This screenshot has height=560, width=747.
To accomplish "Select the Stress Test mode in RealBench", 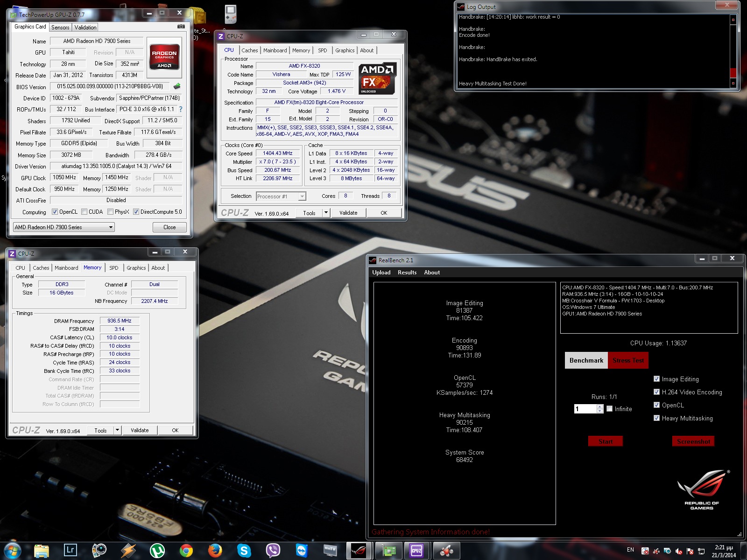I will click(628, 360).
